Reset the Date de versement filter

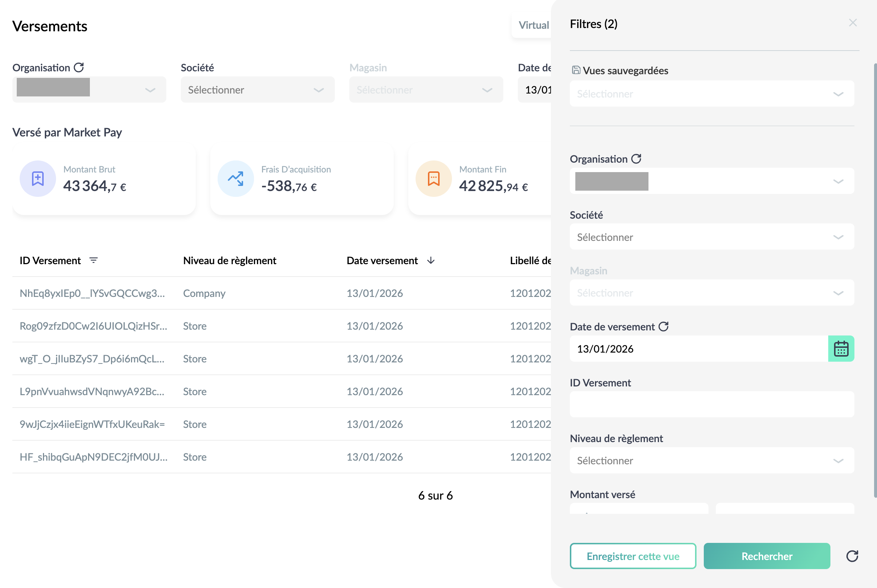(x=663, y=327)
